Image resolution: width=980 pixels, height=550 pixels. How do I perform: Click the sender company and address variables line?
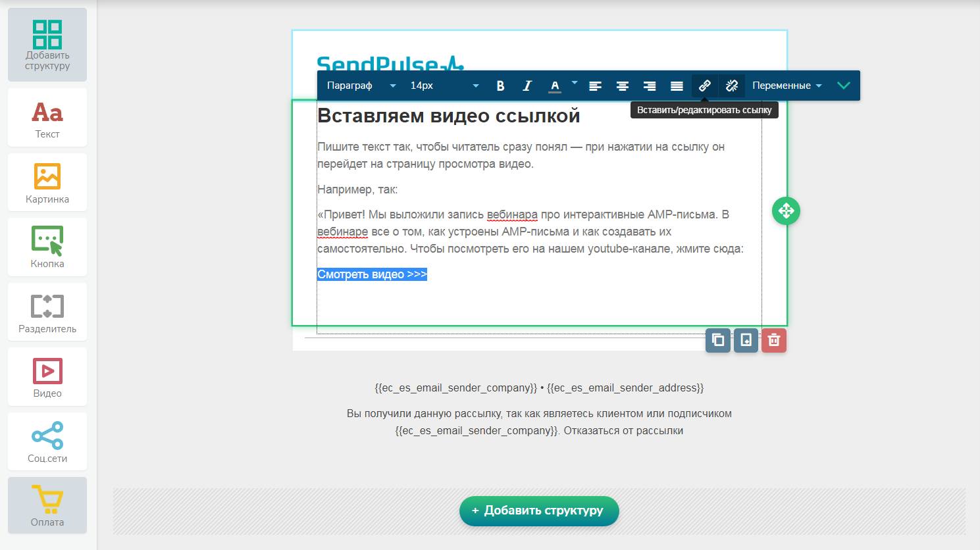click(539, 388)
